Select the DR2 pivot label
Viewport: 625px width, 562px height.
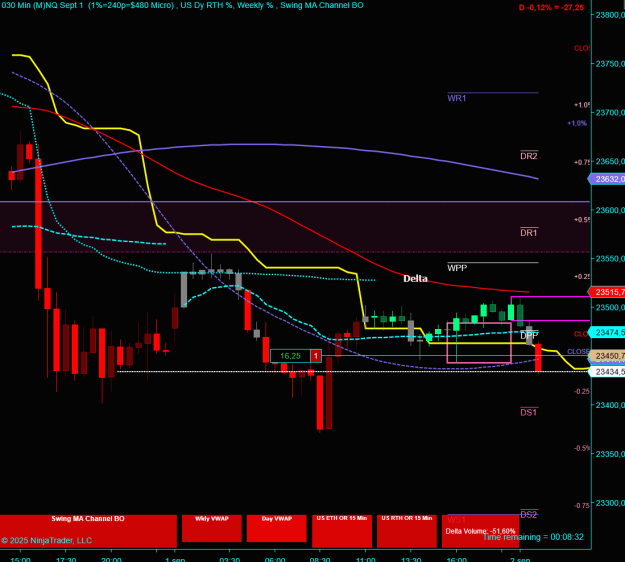click(x=529, y=156)
